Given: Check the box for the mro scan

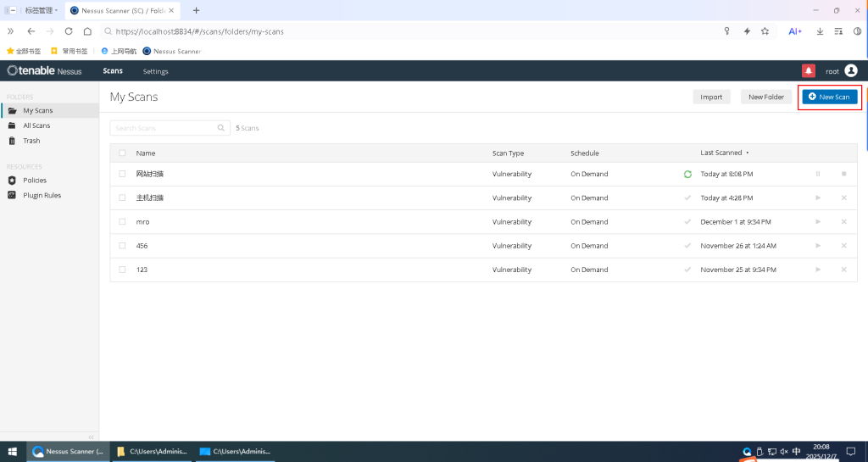Looking at the screenshot, I should 122,222.
